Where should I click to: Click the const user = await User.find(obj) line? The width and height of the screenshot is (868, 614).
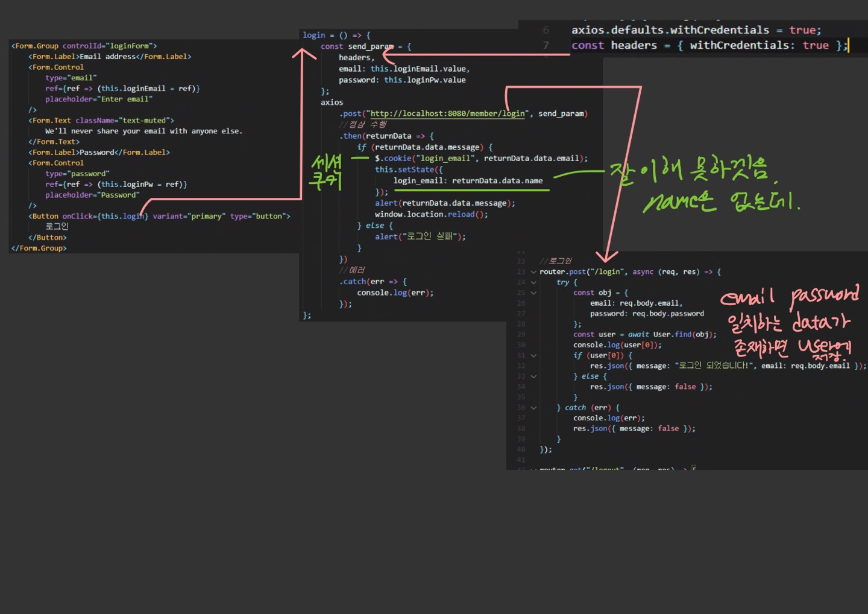tap(645, 334)
